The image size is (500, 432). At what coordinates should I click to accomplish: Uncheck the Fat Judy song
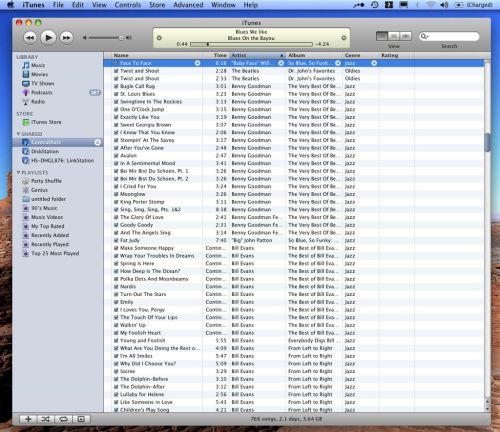pos(116,240)
